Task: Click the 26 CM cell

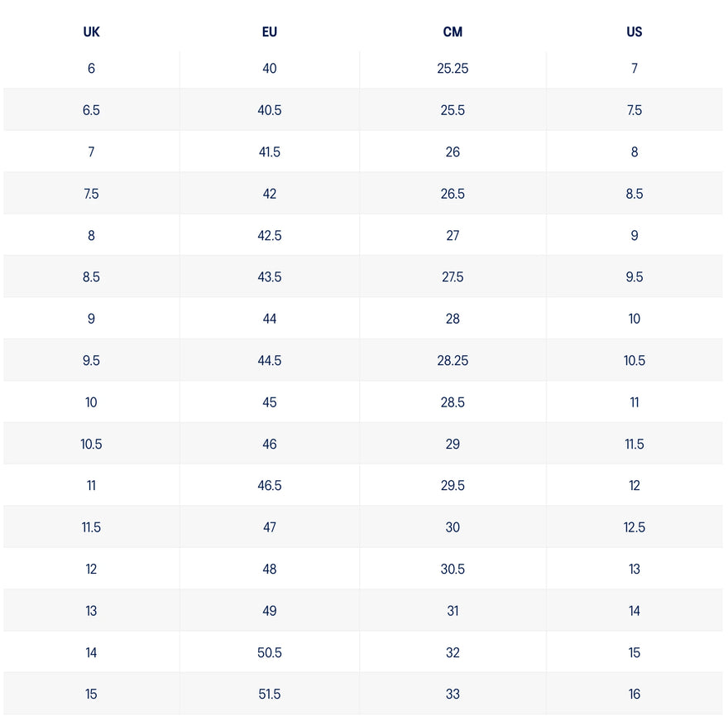Action: click(453, 152)
